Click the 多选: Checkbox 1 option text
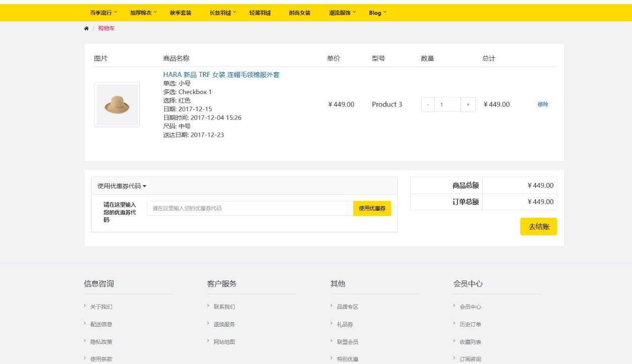This screenshot has height=364, width=632. [188, 92]
